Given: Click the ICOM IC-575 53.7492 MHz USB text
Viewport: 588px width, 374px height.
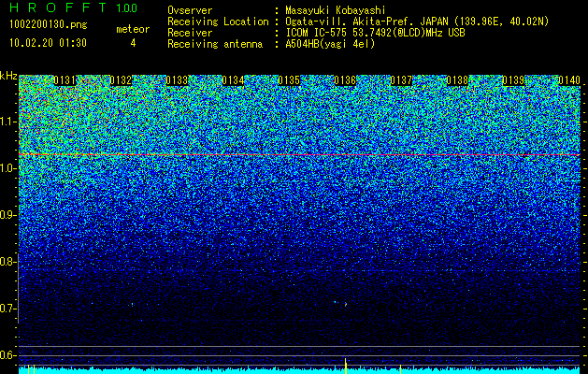Looking at the screenshot, I should [x=375, y=33].
